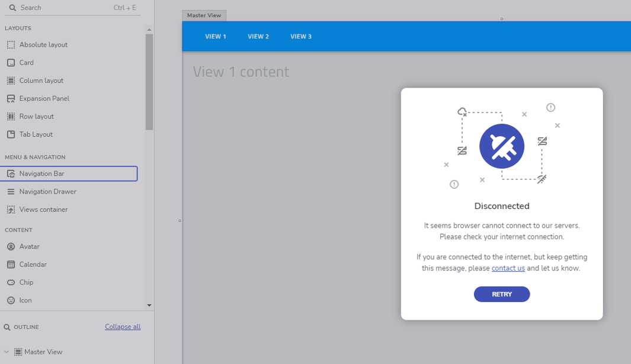Click the Card layout icon
The width and height of the screenshot is (631, 364).
coord(11,63)
